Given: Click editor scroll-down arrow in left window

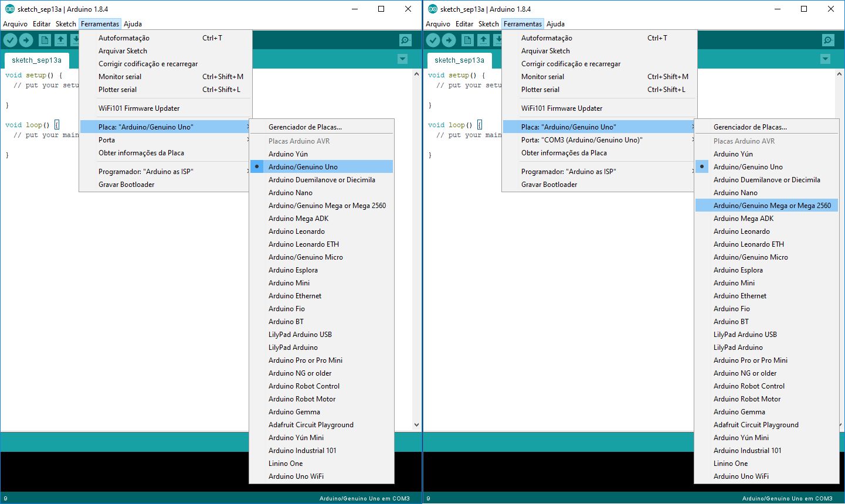Looking at the screenshot, I should 416,425.
